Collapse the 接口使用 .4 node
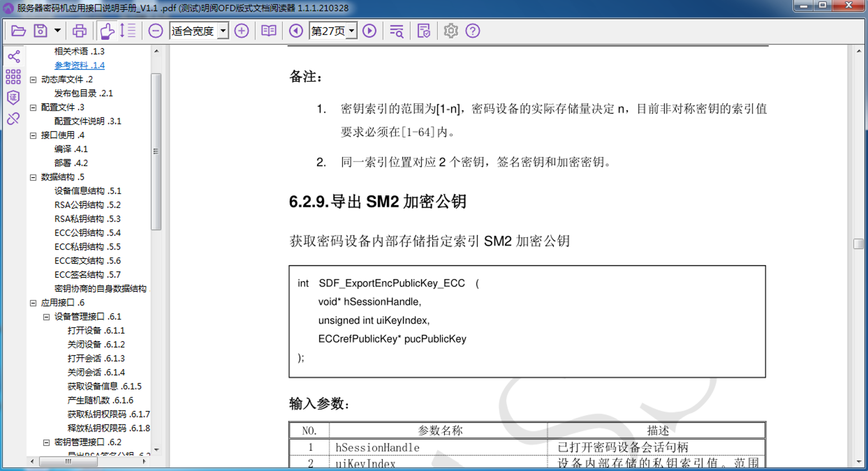This screenshot has height=471, width=868. coord(33,136)
